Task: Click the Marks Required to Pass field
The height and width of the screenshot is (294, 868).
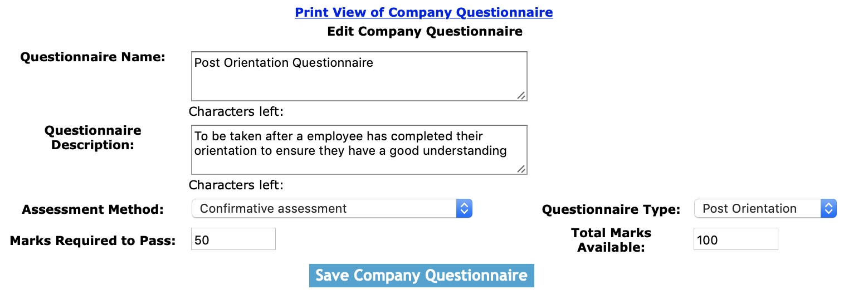Action: [233, 239]
